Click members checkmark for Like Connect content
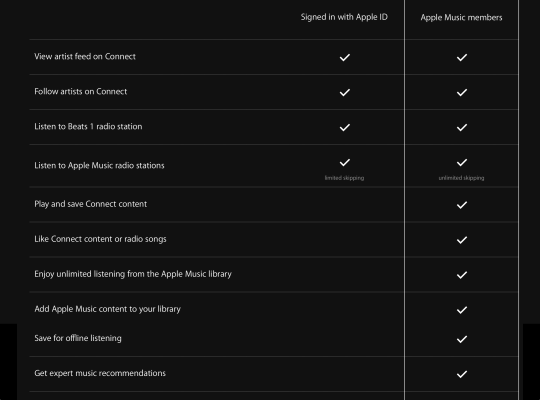540x400 pixels. pos(462,240)
